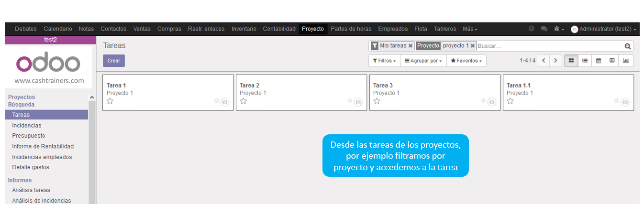Select Incidencias in the sidebar
Image resolution: width=644 pixels, height=216 pixels.
(27, 125)
